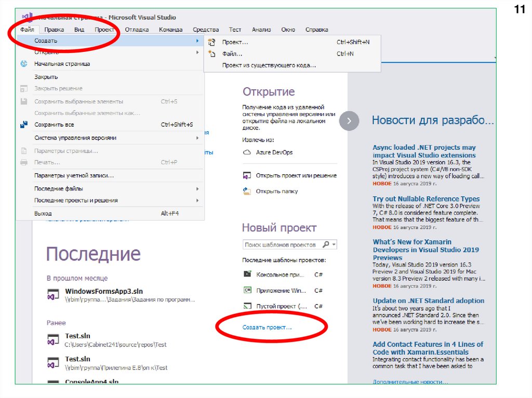Open the Команда menu
The image size is (532, 398).
pyautogui.click(x=170, y=30)
